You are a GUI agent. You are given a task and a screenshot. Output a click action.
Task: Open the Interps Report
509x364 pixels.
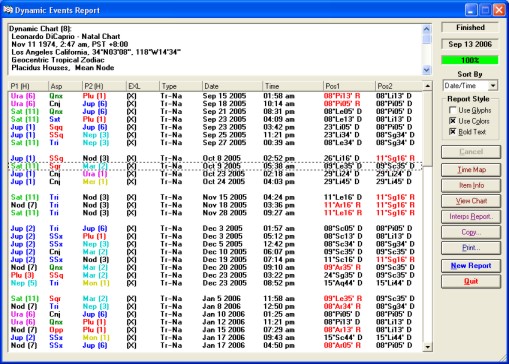pos(471,217)
